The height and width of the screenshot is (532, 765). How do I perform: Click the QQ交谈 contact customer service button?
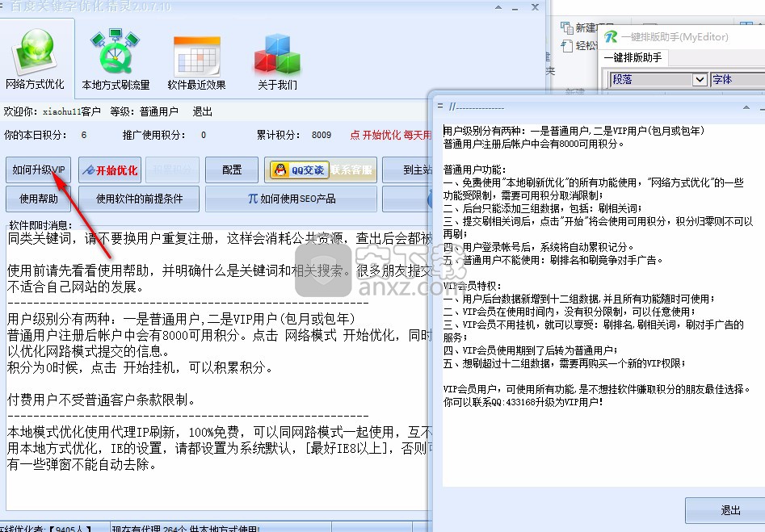[321, 170]
